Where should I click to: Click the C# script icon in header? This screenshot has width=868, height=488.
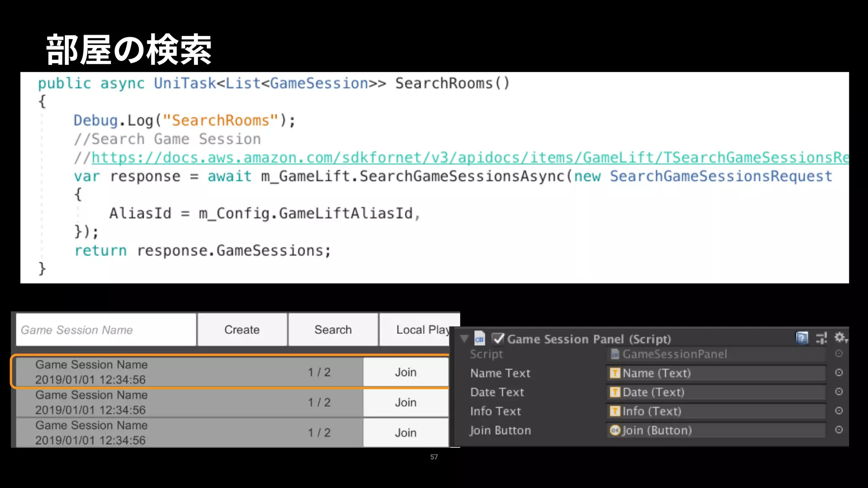point(479,339)
